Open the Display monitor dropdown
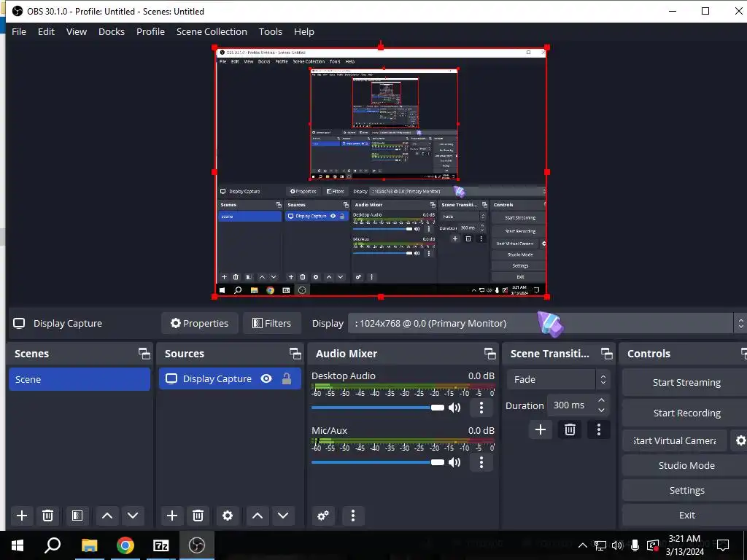The image size is (747, 560). coord(547,323)
